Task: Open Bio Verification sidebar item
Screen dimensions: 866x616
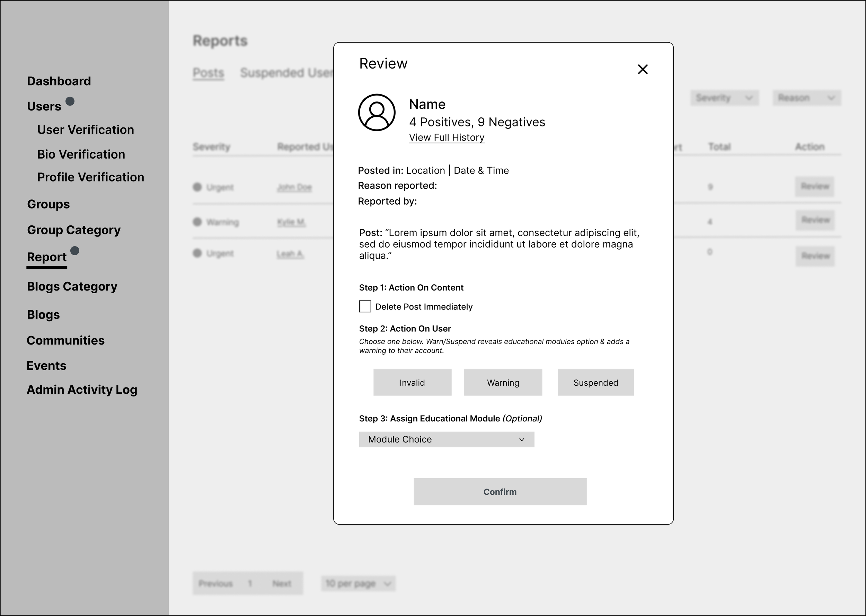Action: (x=81, y=154)
